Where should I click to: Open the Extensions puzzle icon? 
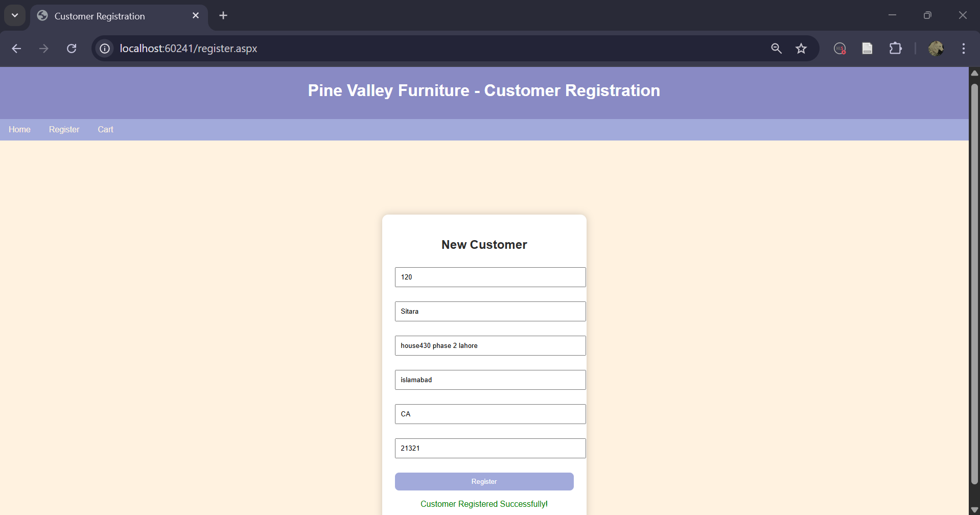pos(895,49)
